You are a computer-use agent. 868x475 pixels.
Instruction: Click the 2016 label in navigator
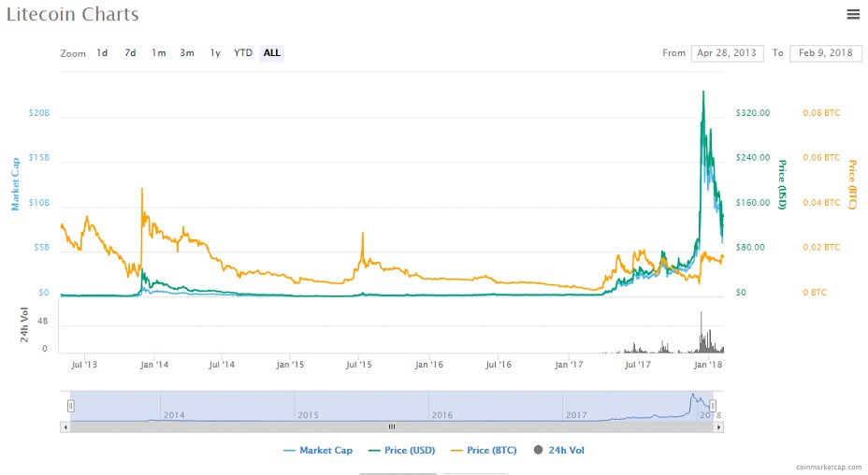pos(442,415)
